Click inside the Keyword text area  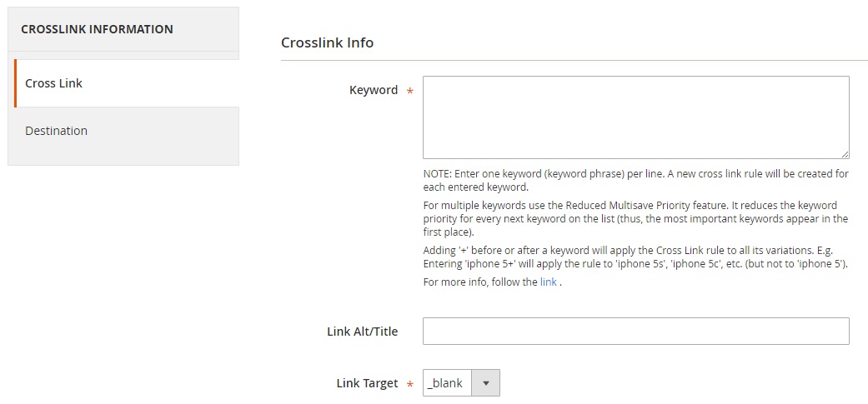(x=635, y=117)
